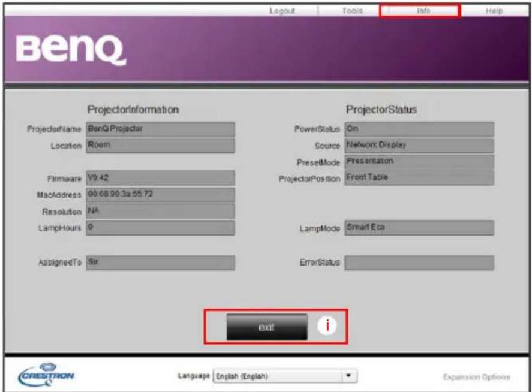Screen dimensions: 532x392
Task: Open the Tools tab
Action: (x=353, y=11)
